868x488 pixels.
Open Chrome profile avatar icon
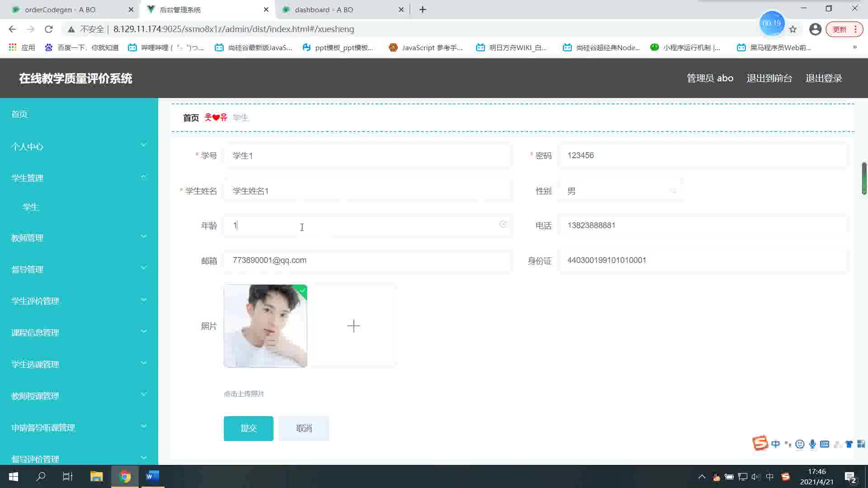[x=815, y=29]
